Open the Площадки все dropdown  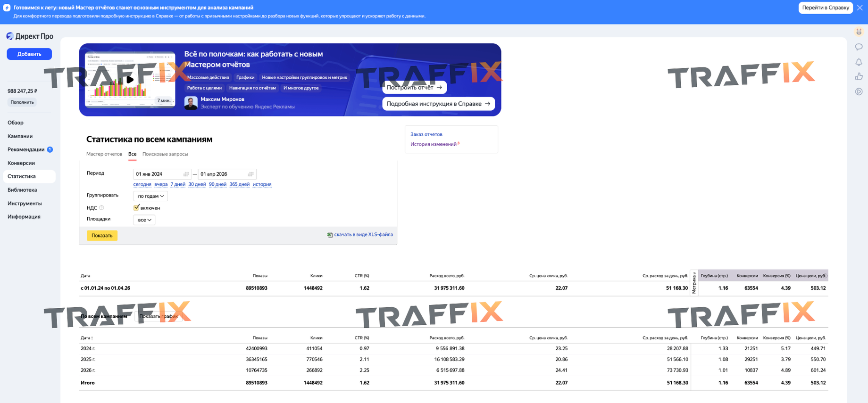(144, 220)
